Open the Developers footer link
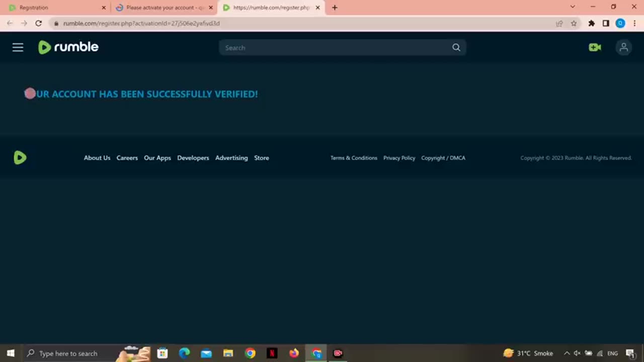This screenshot has width=644, height=362. [x=193, y=158]
